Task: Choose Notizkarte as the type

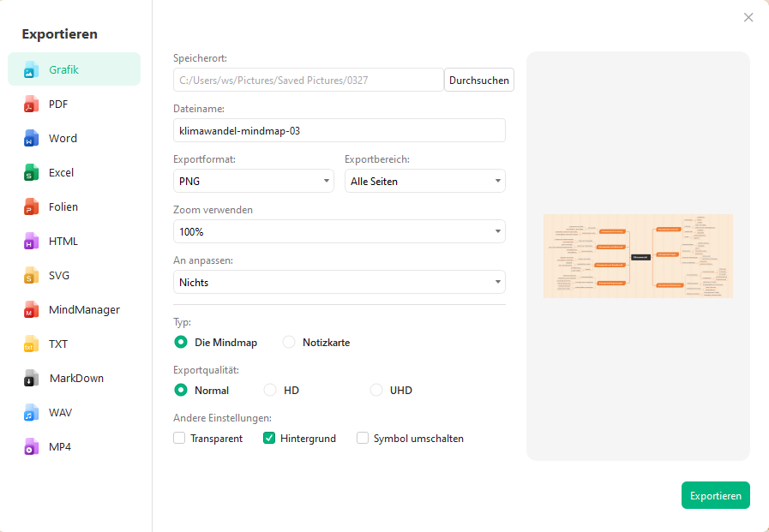Action: [289, 343]
